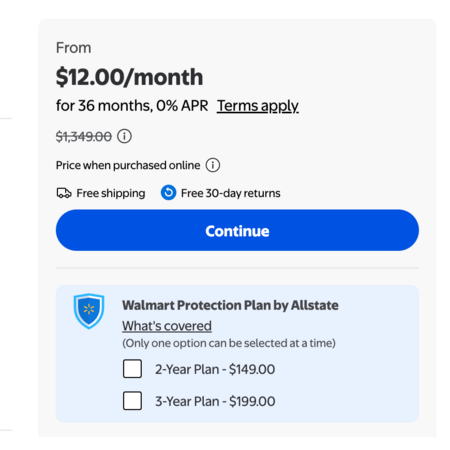
Task: Click the 2-Year Plan - $149.00 label
Action: point(215,369)
